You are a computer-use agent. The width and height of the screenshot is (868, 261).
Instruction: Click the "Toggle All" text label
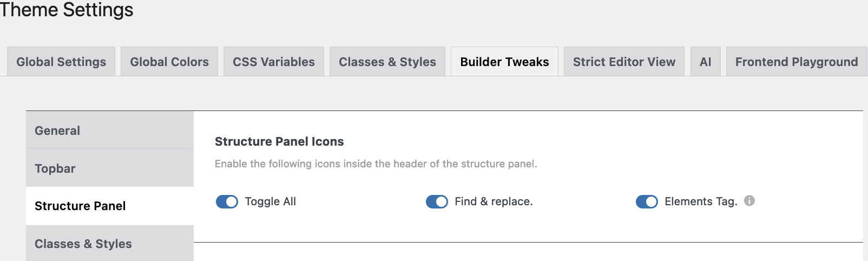(x=271, y=201)
